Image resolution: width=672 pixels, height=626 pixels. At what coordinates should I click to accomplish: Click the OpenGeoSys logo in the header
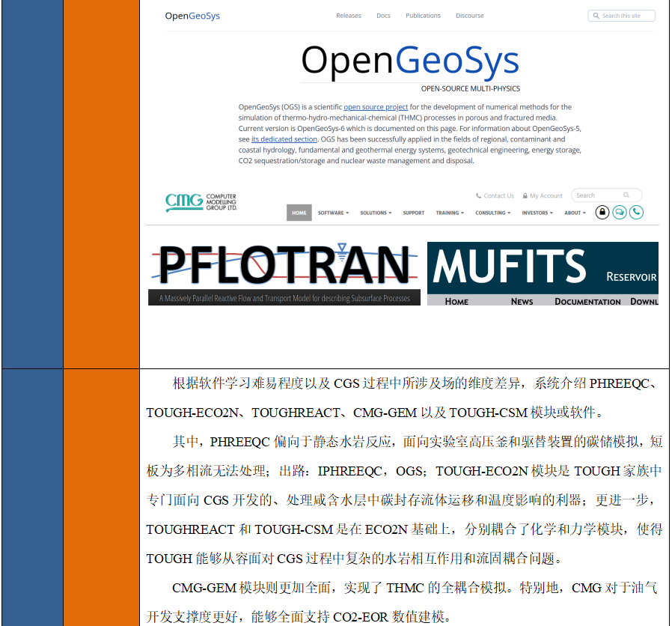[x=192, y=16]
